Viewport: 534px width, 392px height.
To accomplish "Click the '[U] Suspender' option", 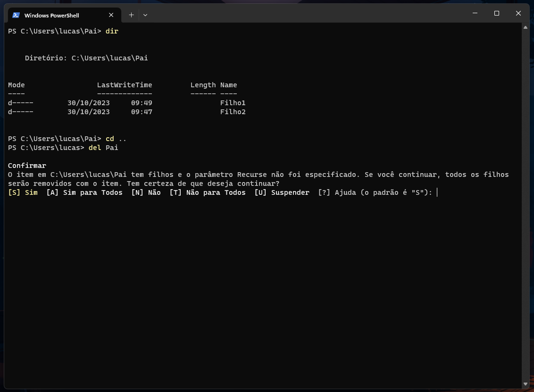I will pyautogui.click(x=282, y=192).
